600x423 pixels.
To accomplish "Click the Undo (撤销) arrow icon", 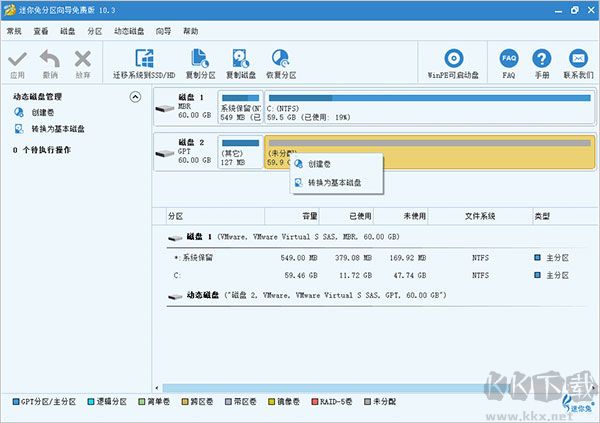I will point(50,59).
